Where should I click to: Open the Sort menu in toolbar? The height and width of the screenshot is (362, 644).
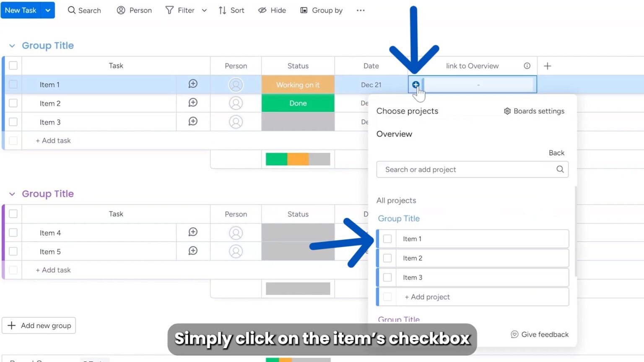231,10
